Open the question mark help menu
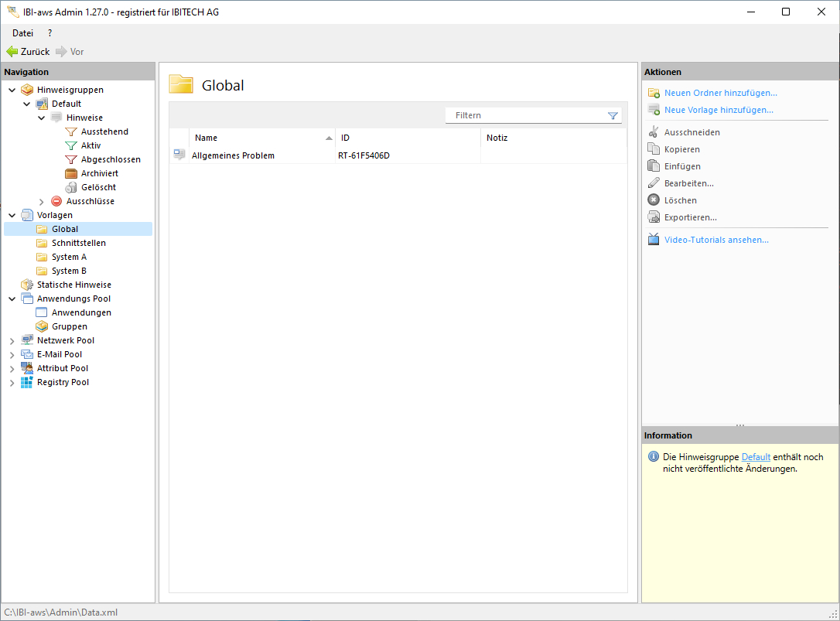 pos(50,33)
